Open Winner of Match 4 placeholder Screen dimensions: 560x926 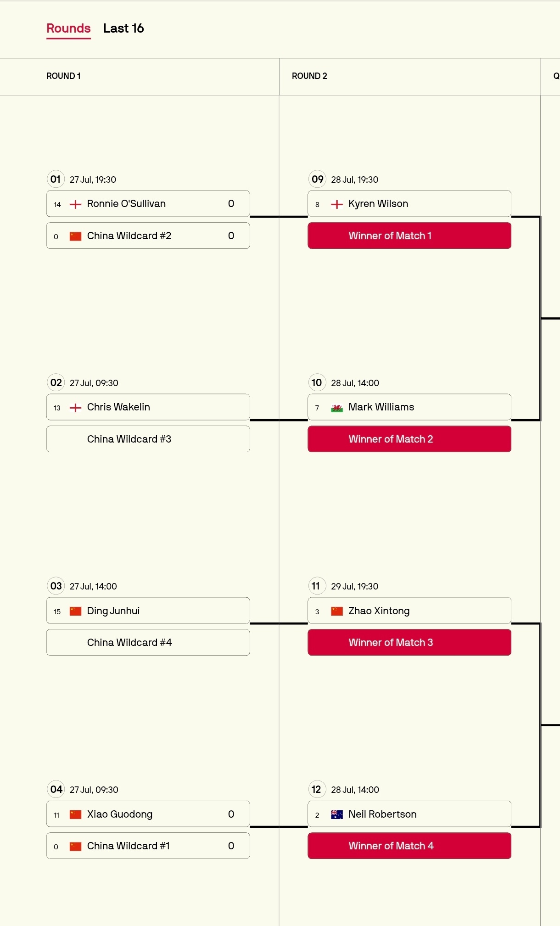409,846
